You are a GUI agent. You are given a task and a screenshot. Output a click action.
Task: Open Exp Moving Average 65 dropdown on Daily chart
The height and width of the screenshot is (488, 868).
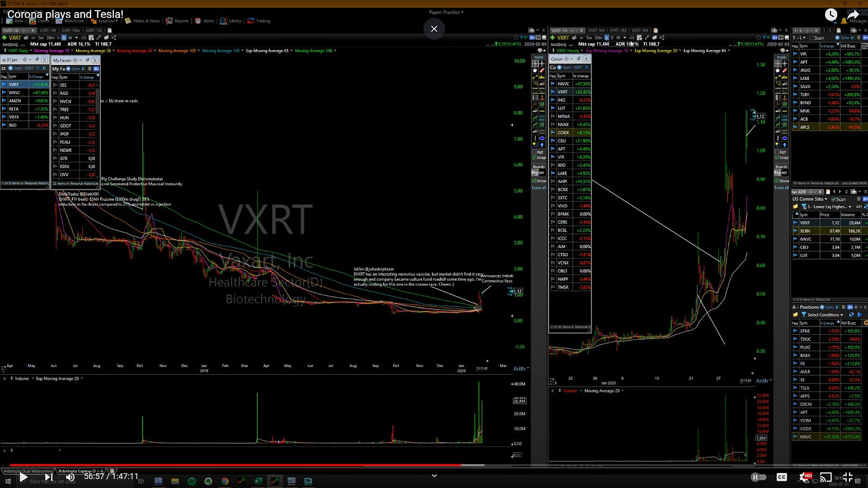(x=292, y=50)
